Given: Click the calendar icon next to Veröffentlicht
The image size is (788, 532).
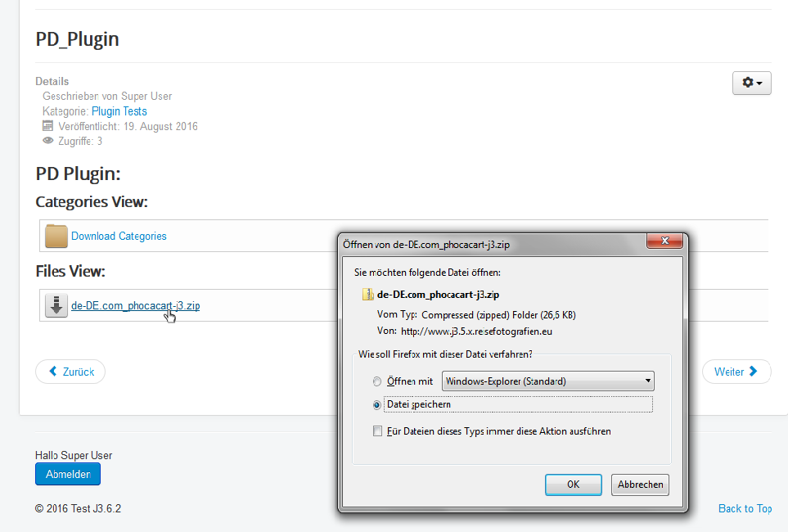Looking at the screenshot, I should [x=47, y=126].
